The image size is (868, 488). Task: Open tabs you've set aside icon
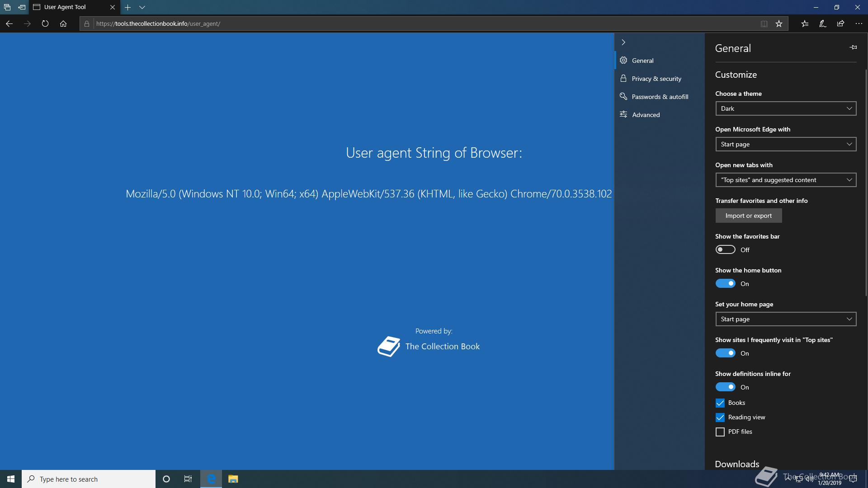pos(7,7)
